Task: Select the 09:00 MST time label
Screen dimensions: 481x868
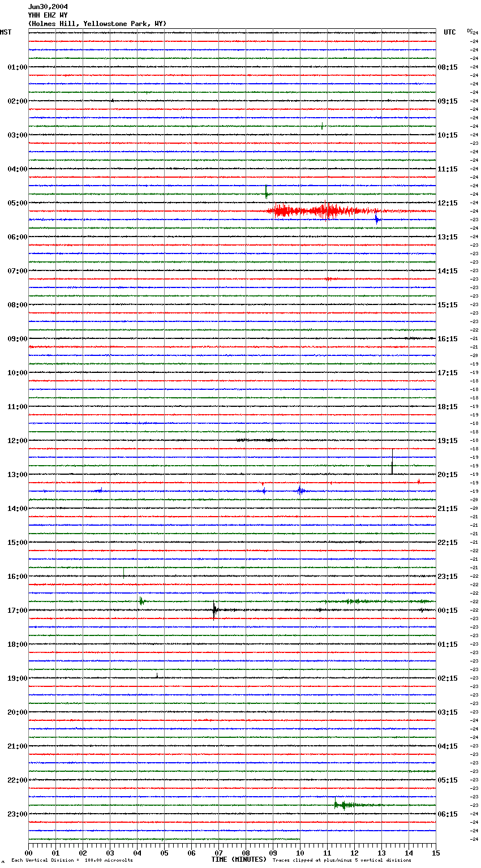Action: coord(17,339)
